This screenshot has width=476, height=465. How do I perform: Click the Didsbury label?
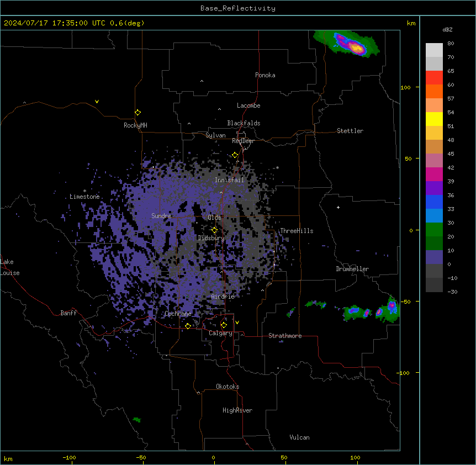point(211,238)
